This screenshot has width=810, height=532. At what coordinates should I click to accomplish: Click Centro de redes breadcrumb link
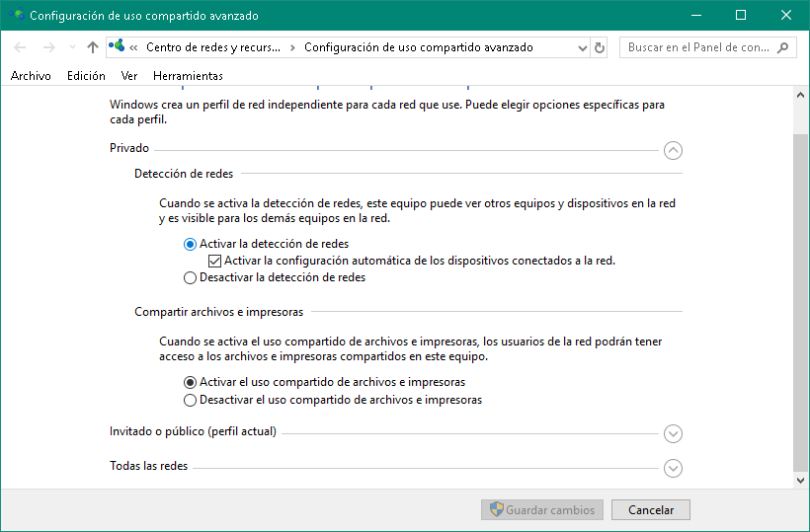click(x=212, y=47)
